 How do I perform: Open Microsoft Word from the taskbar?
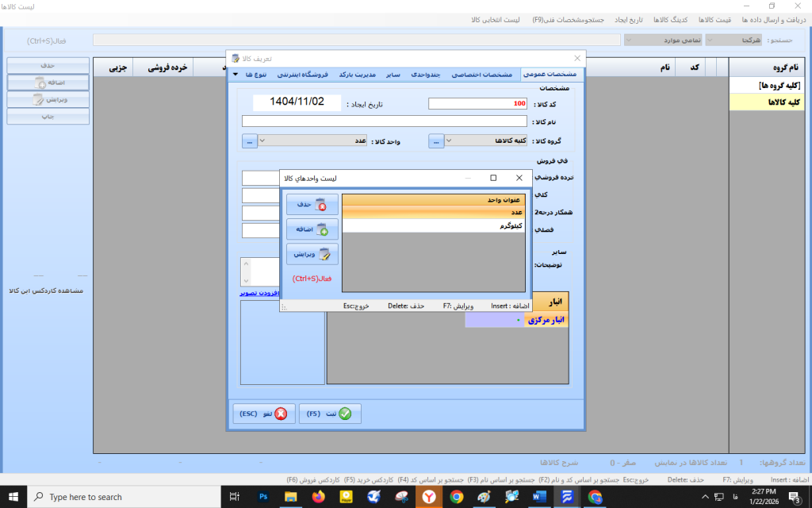point(539,497)
